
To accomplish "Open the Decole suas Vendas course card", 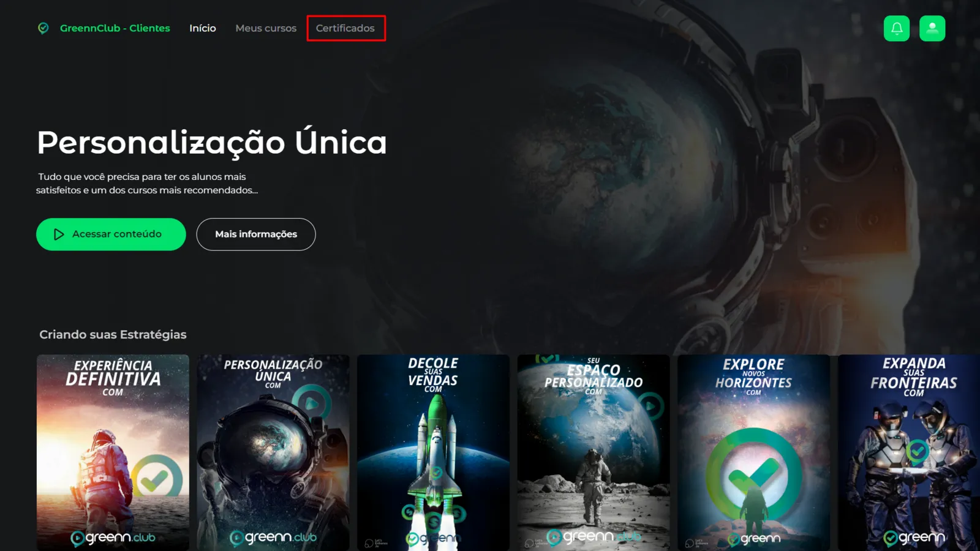I will [x=434, y=452].
